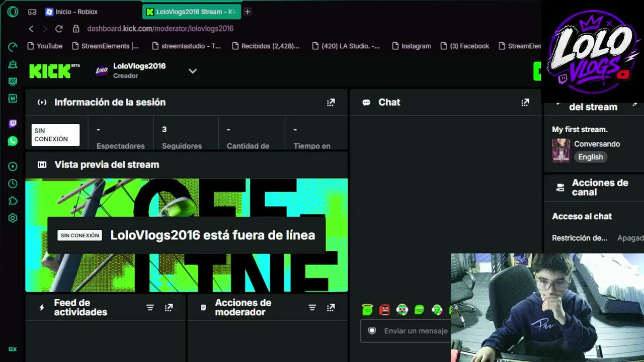Click the Cantidad de stat

[248, 137]
